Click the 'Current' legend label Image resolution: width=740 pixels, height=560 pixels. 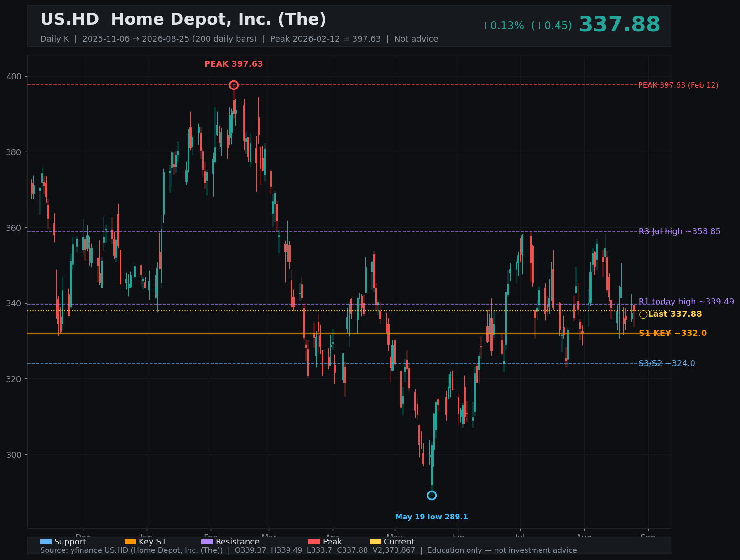399,542
